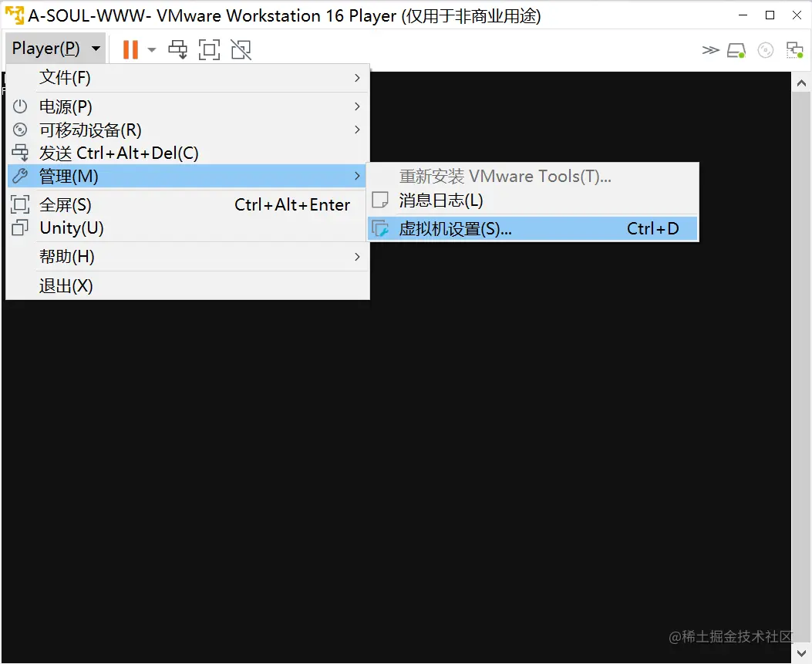The height and width of the screenshot is (664, 812).
Task: Select the 管理(M) menu entry
Action: pos(187,176)
